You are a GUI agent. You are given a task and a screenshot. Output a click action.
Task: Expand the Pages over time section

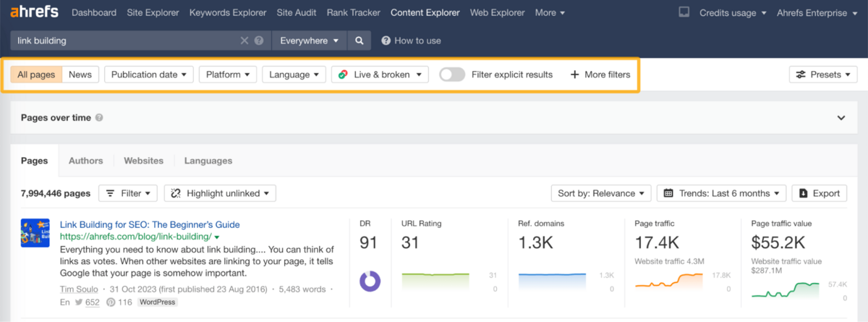pos(841,118)
